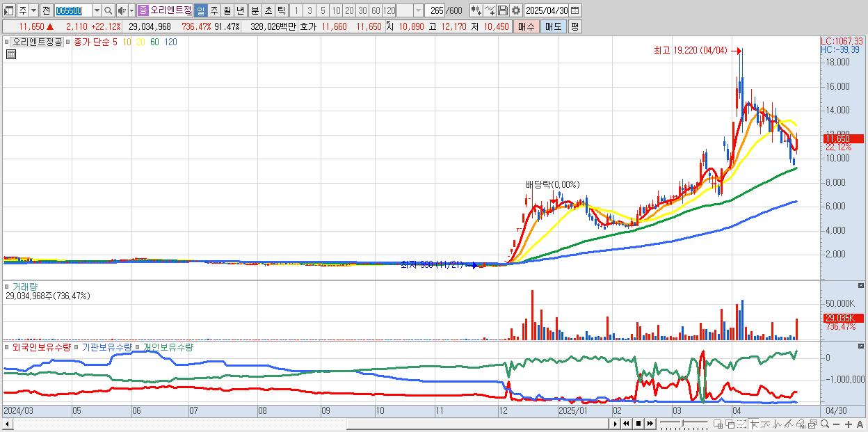
Task: Select the 일 daily chart period
Action: point(200,10)
